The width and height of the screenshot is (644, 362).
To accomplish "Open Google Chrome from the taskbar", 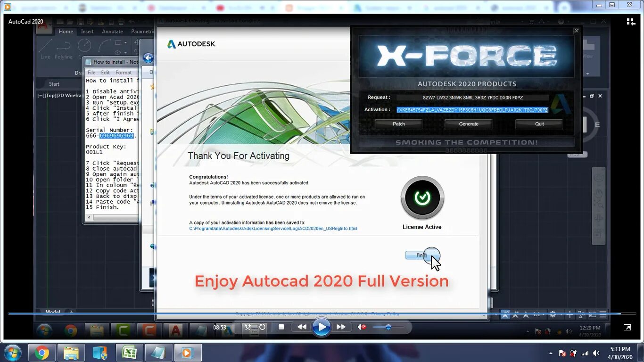I will coord(41,353).
